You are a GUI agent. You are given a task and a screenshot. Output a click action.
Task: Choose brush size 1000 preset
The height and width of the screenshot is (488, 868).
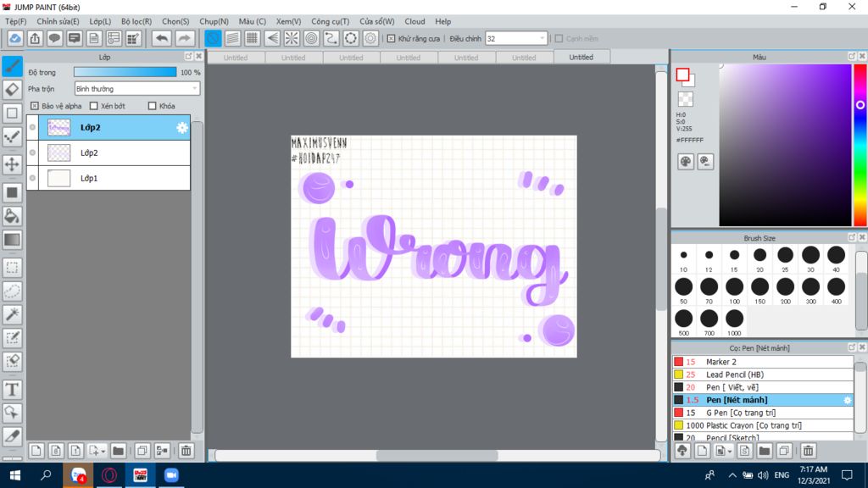734,323
